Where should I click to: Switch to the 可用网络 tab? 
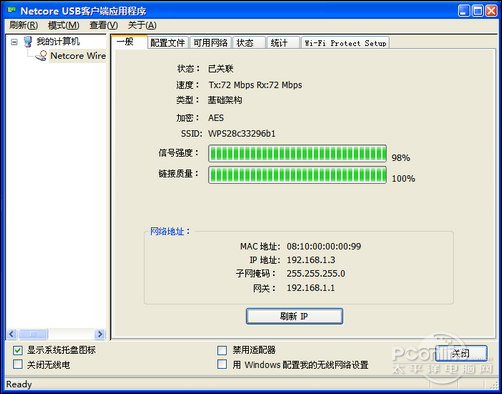[x=210, y=43]
